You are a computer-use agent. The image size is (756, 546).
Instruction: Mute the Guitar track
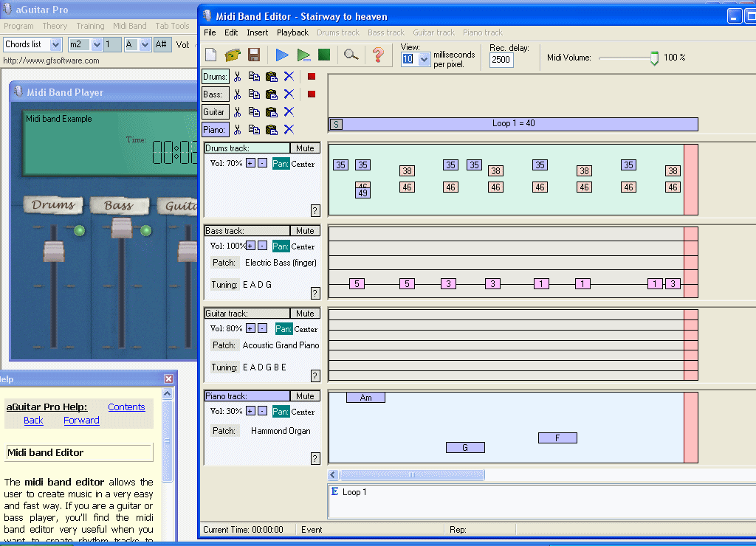point(305,314)
